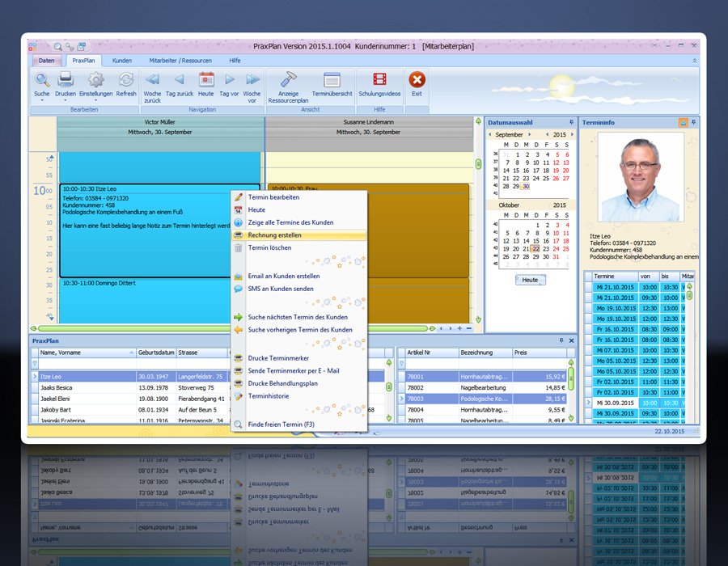This screenshot has width=728, height=566.
Task: Expand the Einstellungen dropdown arrow
Action: (x=95, y=101)
